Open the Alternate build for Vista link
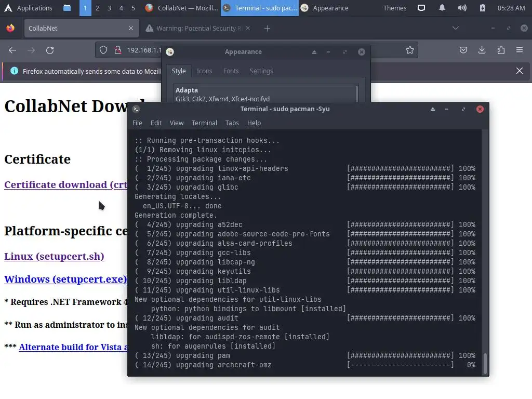Viewport: 532px width, 399px height. pos(73,347)
